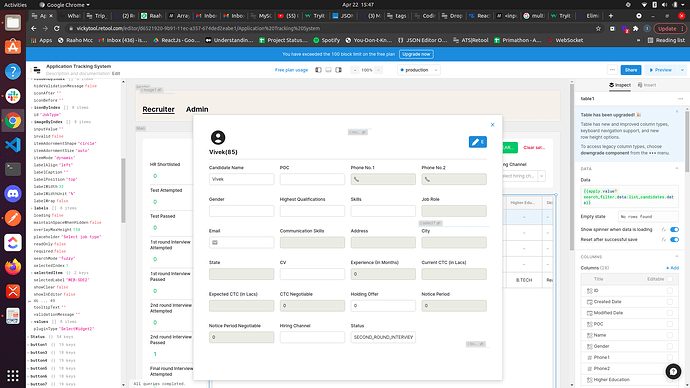Switch to the Insert tab
The height and width of the screenshot is (388, 690).
pos(647,85)
